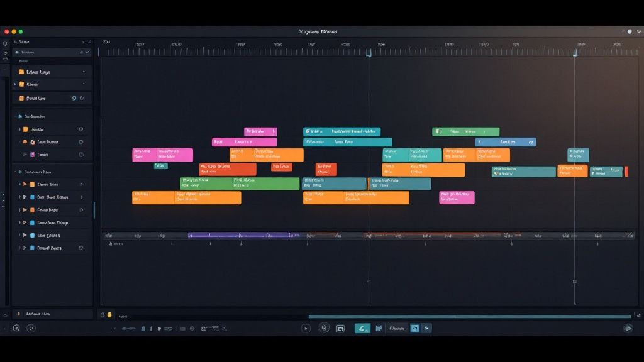Click the small icon at right end of scrollbar

point(639,315)
